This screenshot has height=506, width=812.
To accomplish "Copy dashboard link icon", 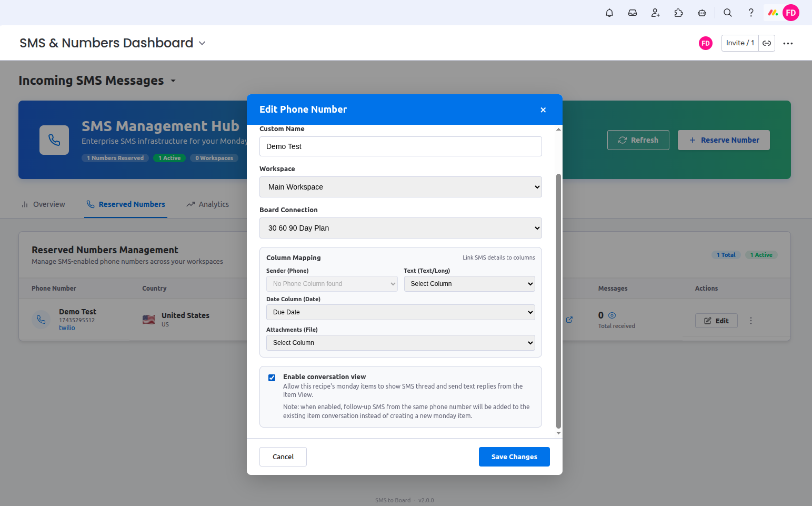I will [x=767, y=43].
